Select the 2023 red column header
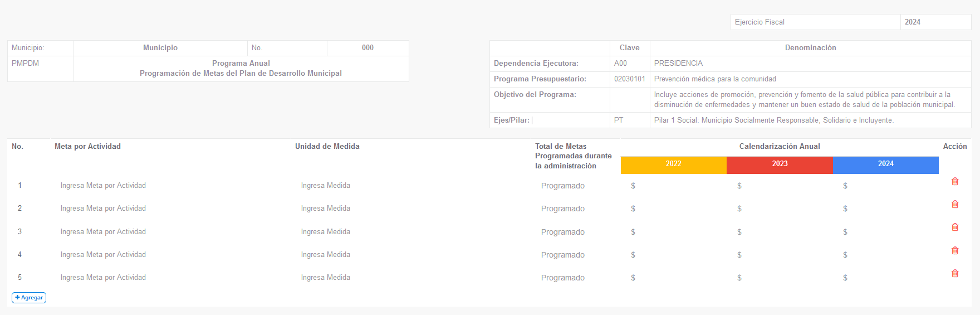The width and height of the screenshot is (980, 315). [780, 164]
